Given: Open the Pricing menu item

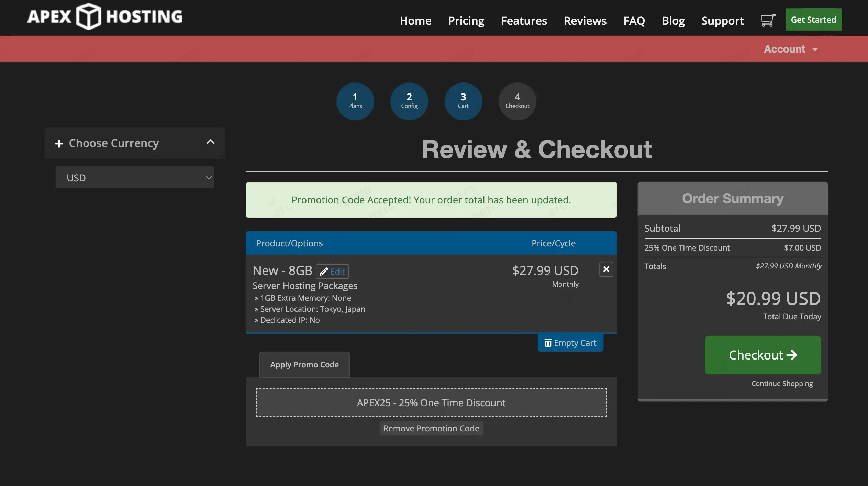Looking at the screenshot, I should click(466, 21).
